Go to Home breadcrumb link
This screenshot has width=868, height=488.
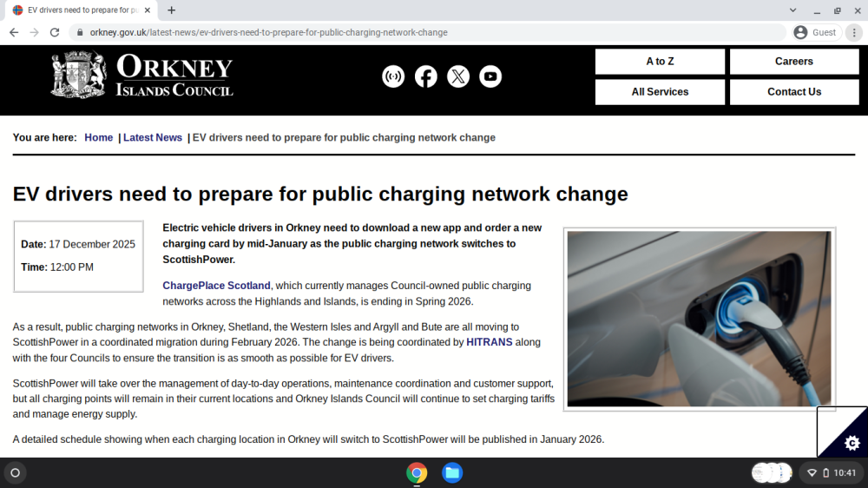99,137
